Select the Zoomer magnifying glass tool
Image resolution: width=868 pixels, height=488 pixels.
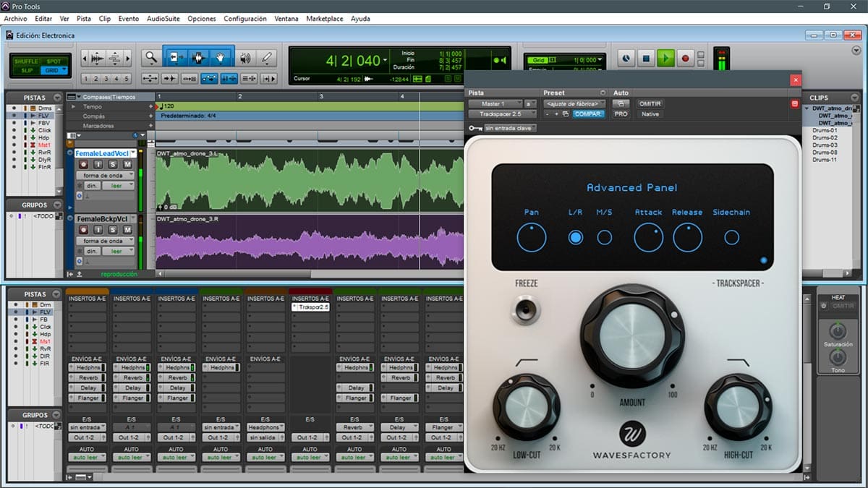[150, 58]
